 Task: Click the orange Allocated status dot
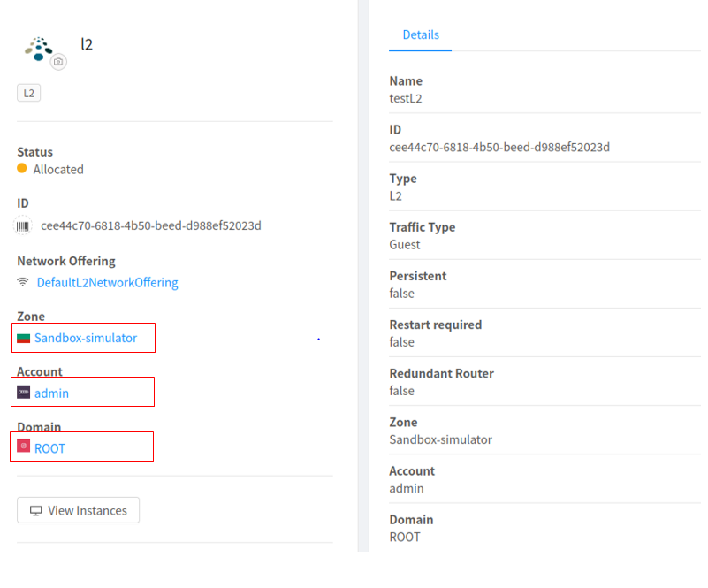click(x=22, y=168)
